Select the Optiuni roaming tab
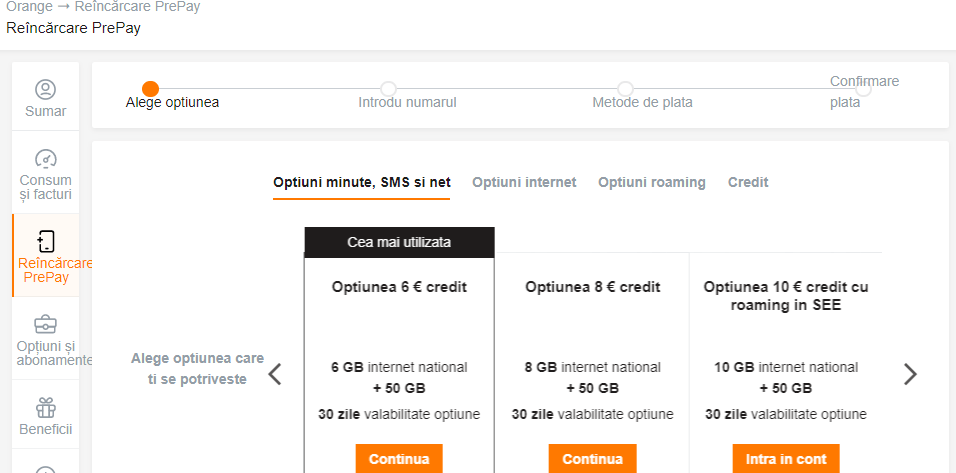Screen dimensions: 956x473 [652, 182]
